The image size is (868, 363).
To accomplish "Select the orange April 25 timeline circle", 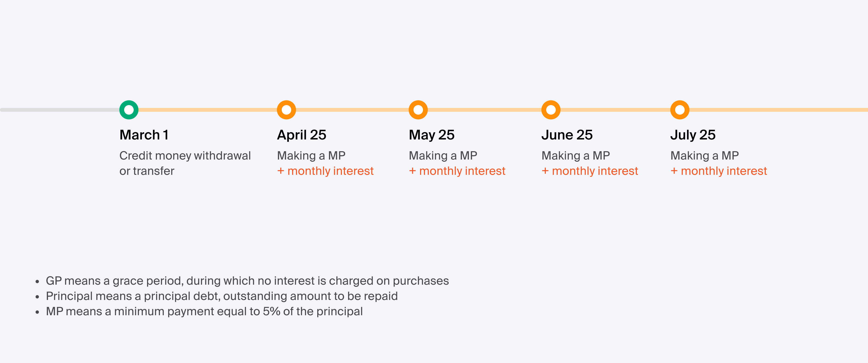I will (286, 110).
